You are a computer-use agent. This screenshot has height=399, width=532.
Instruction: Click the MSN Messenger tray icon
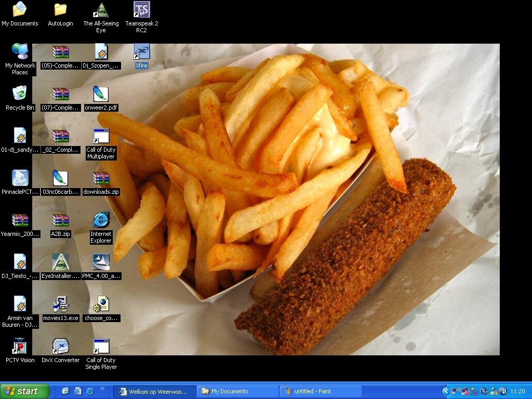494,392
